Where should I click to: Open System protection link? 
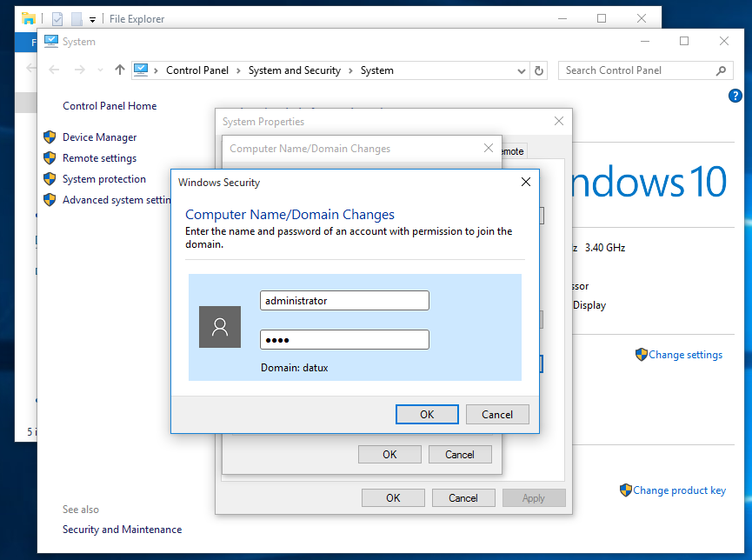click(x=104, y=179)
